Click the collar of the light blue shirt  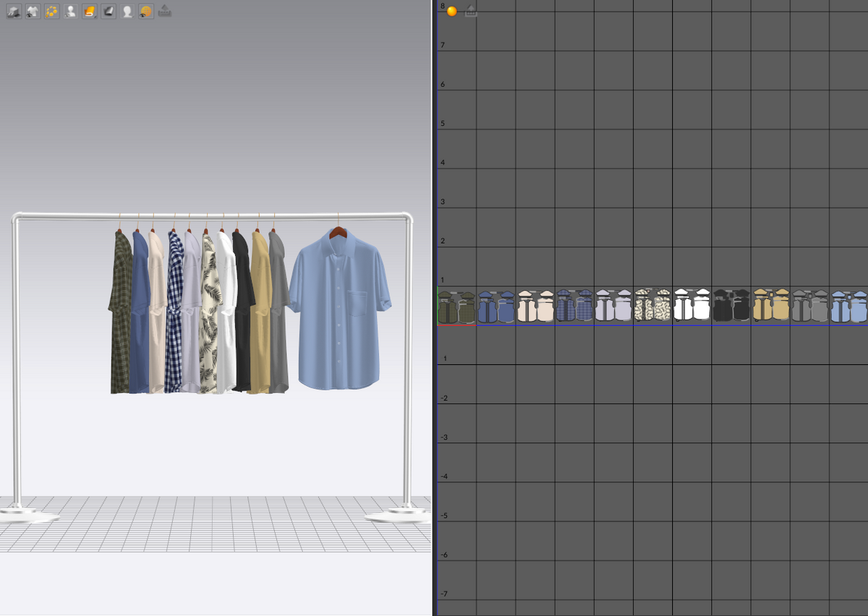(x=338, y=241)
